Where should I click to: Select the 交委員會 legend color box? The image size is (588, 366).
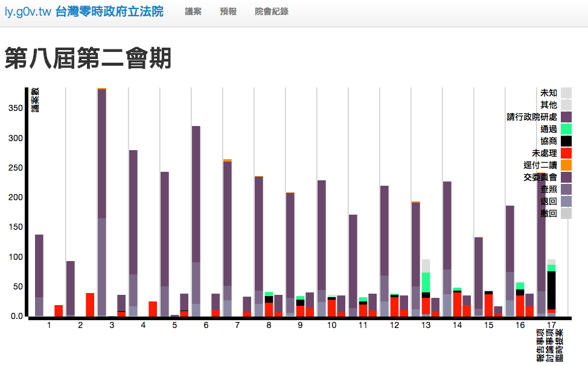point(566,177)
